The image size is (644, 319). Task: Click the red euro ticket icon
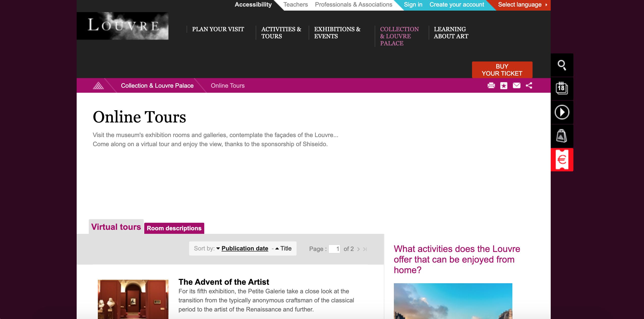coord(562,160)
